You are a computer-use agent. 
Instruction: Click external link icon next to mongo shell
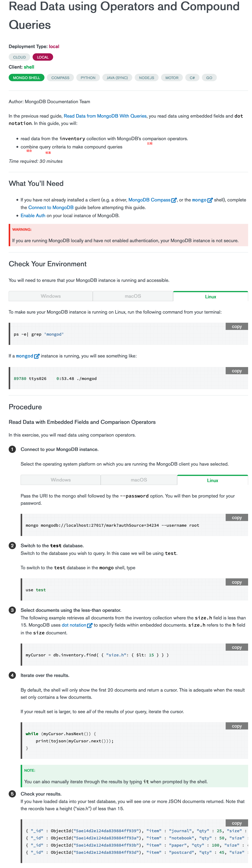pos(210,200)
